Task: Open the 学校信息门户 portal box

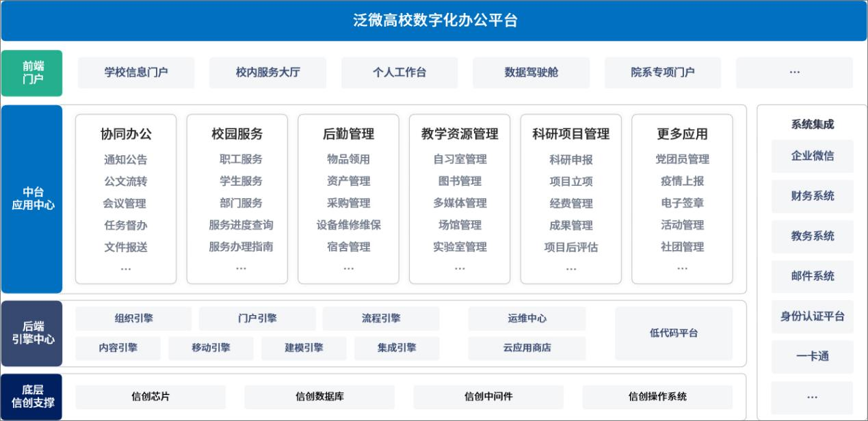Action: pyautogui.click(x=136, y=72)
